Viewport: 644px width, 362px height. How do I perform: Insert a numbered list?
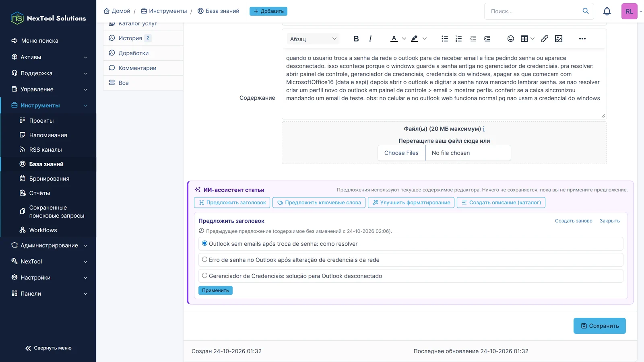point(458,39)
